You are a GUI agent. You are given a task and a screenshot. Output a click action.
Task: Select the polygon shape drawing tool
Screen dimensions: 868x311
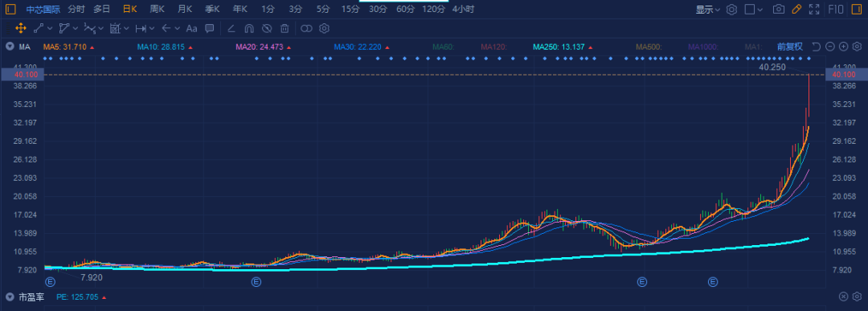[x=63, y=28]
